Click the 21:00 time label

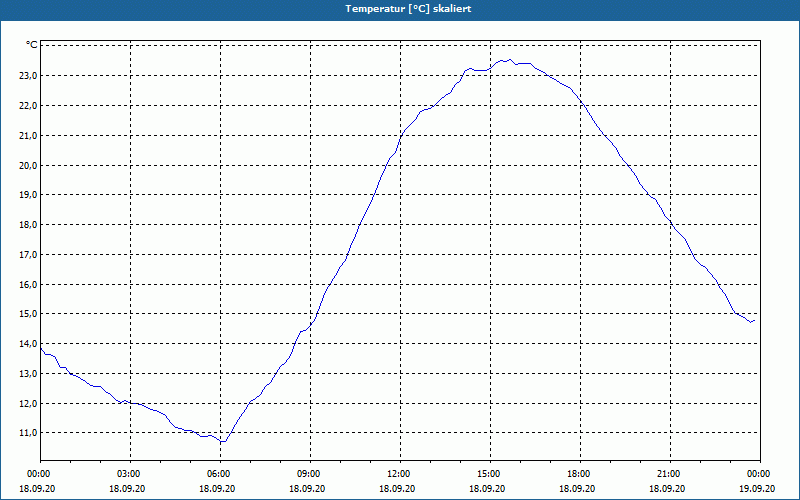point(667,474)
